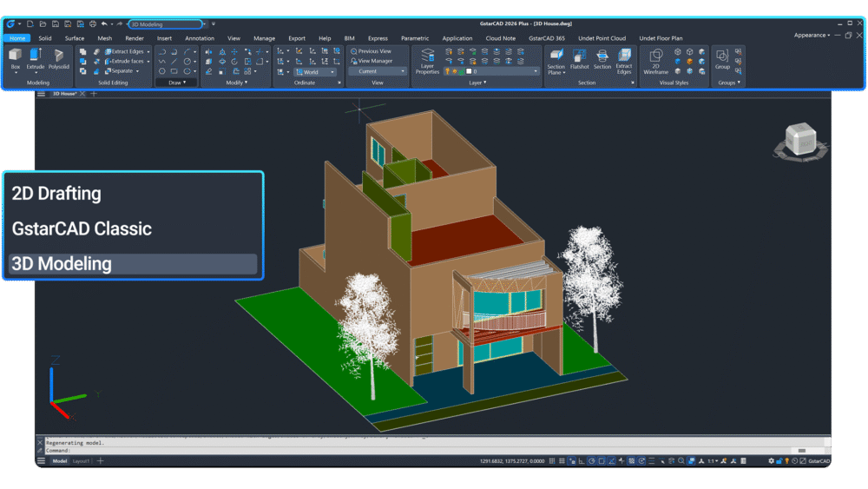Screen dimensions: 868x489
Task: Choose the Polysolid tool
Action: coord(59,59)
